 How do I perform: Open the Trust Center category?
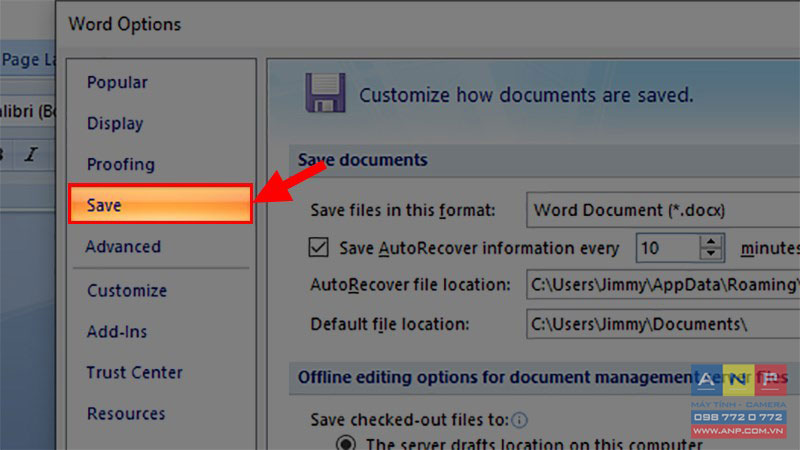coord(134,372)
